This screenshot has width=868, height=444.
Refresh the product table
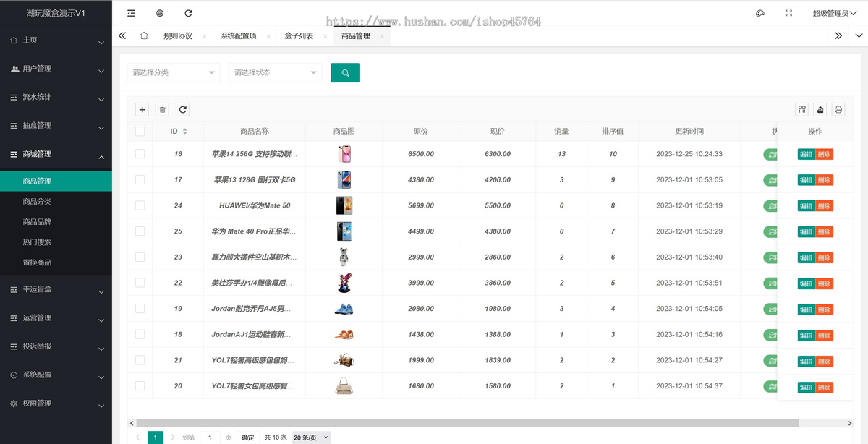[183, 109]
